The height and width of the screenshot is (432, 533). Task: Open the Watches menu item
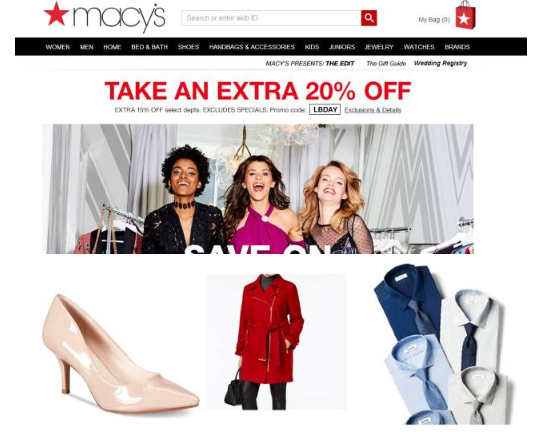coord(419,47)
